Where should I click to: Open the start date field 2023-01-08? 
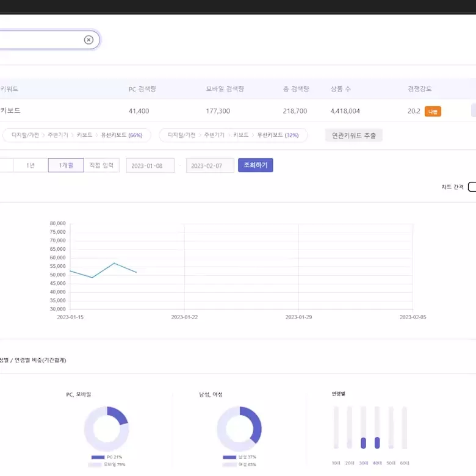150,166
